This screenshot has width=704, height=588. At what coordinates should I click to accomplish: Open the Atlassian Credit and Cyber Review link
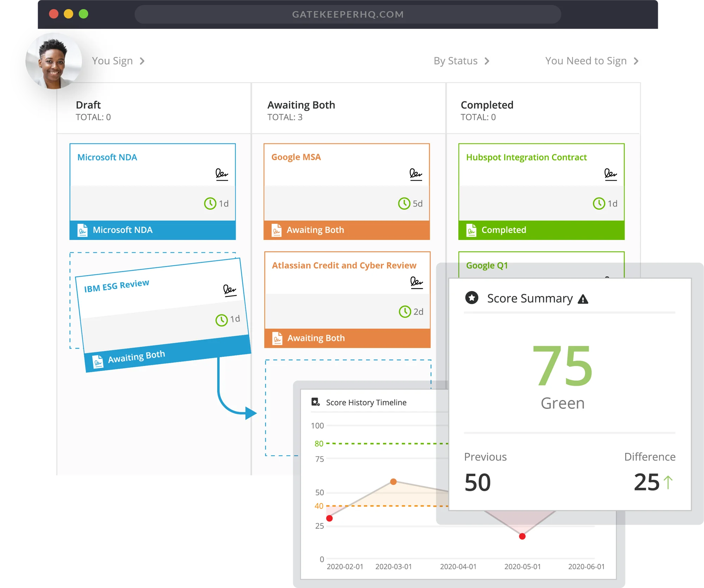pyautogui.click(x=344, y=265)
